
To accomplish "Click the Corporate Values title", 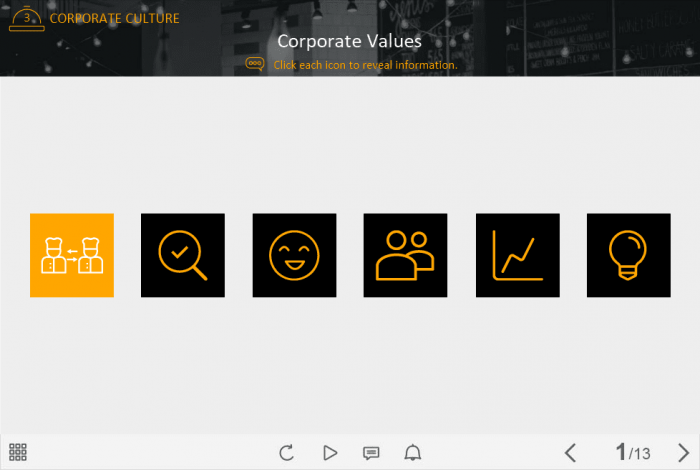I will (x=349, y=41).
